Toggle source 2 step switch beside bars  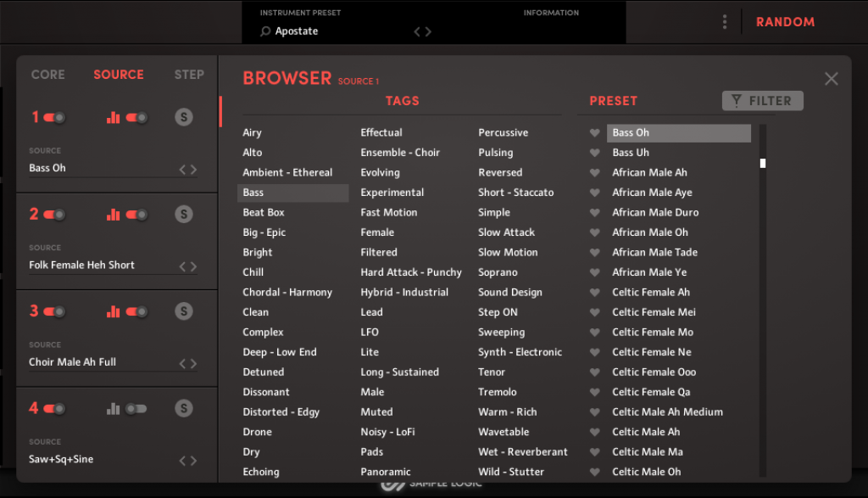[136, 215]
